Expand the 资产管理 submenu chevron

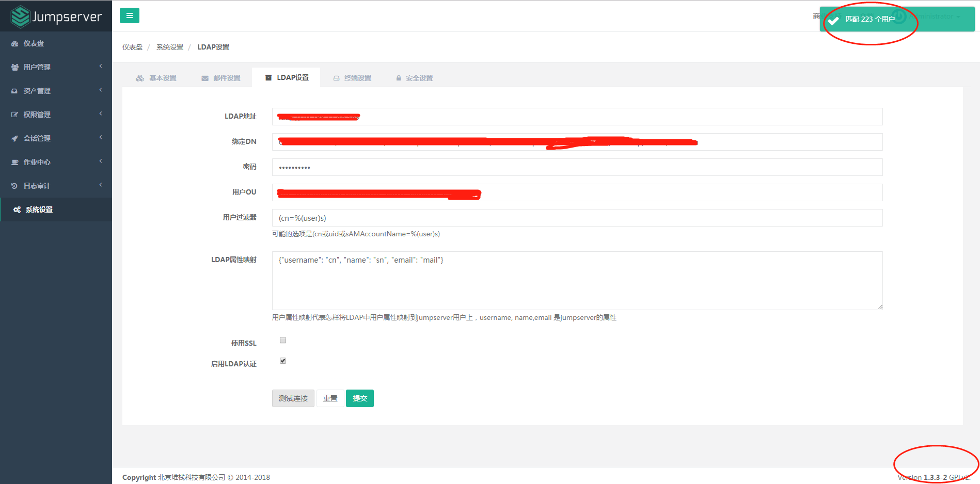(x=100, y=90)
